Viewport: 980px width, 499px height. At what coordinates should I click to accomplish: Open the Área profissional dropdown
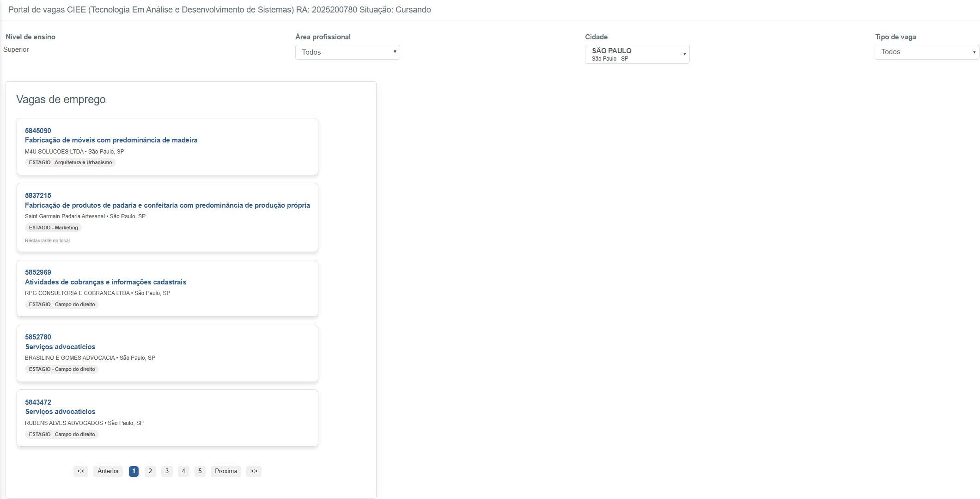coord(347,52)
